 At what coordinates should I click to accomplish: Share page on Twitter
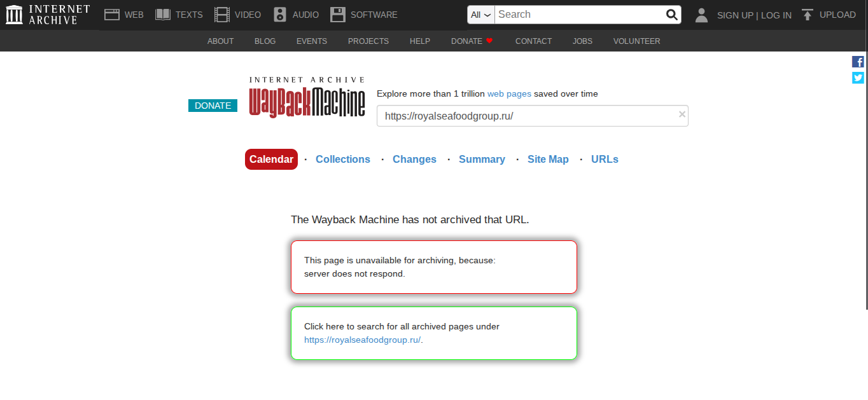click(858, 78)
